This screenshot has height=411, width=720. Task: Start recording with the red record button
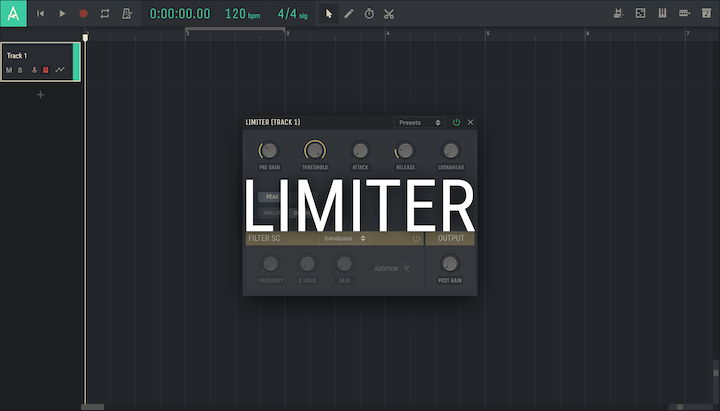click(x=83, y=14)
